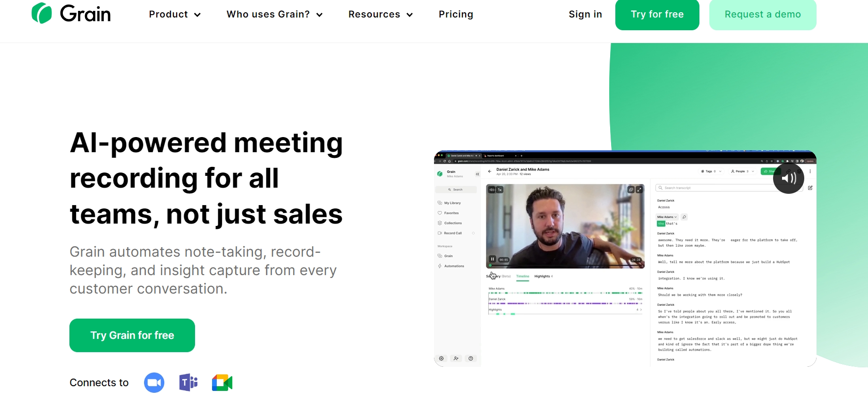Click the picture-in-picture icon on the recording player
The width and height of the screenshot is (868, 398).
(x=631, y=190)
